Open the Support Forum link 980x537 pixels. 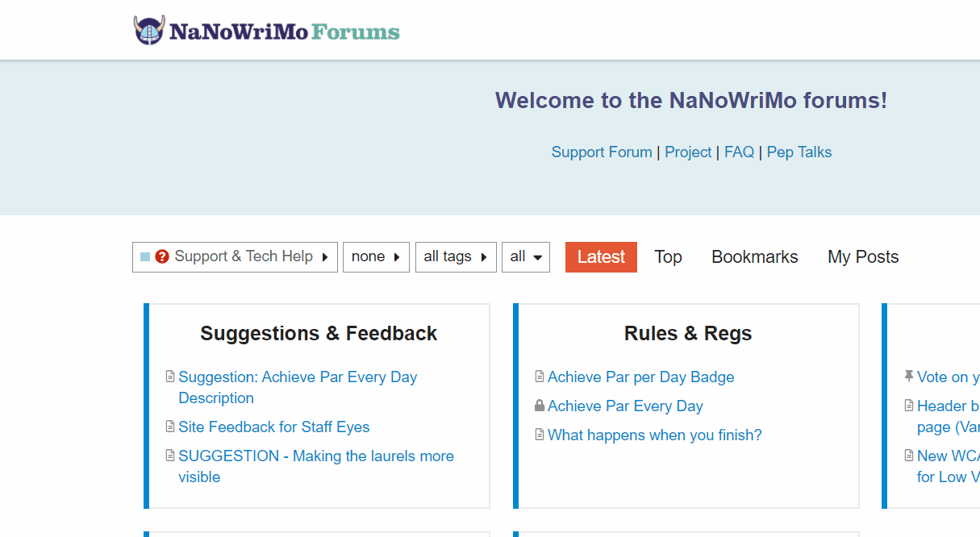pos(602,152)
